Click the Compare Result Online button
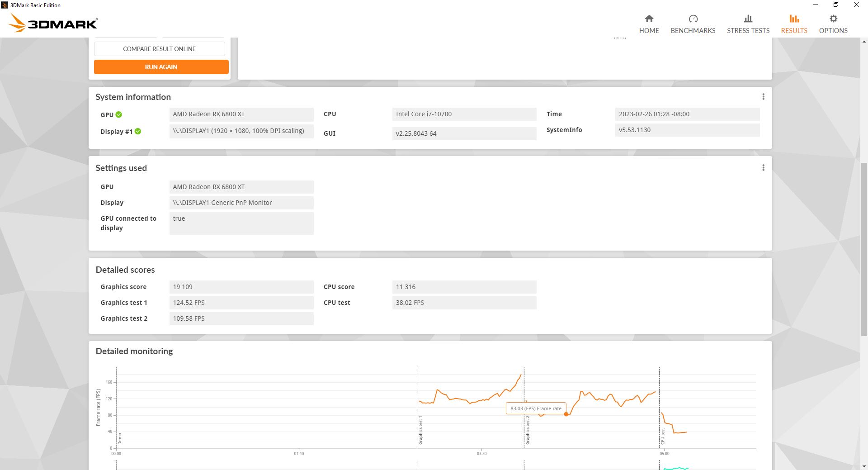Viewport: 868px width, 470px height. (x=159, y=49)
